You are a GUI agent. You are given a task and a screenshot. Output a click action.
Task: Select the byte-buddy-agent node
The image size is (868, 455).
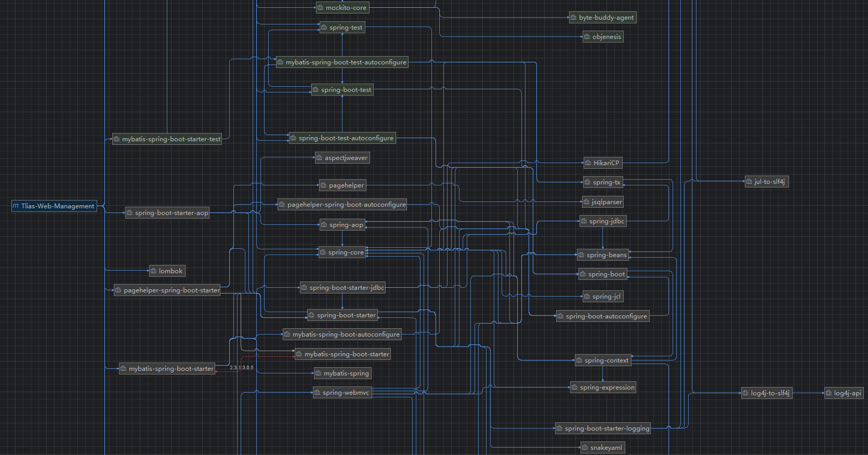tap(603, 18)
